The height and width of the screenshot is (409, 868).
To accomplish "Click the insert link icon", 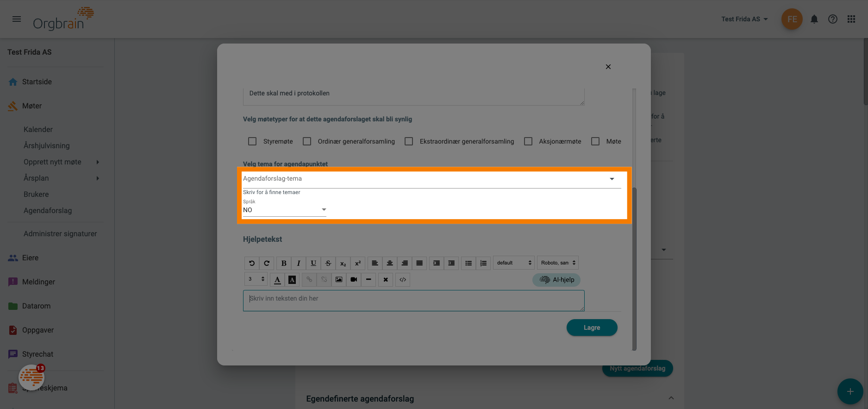I will (309, 280).
